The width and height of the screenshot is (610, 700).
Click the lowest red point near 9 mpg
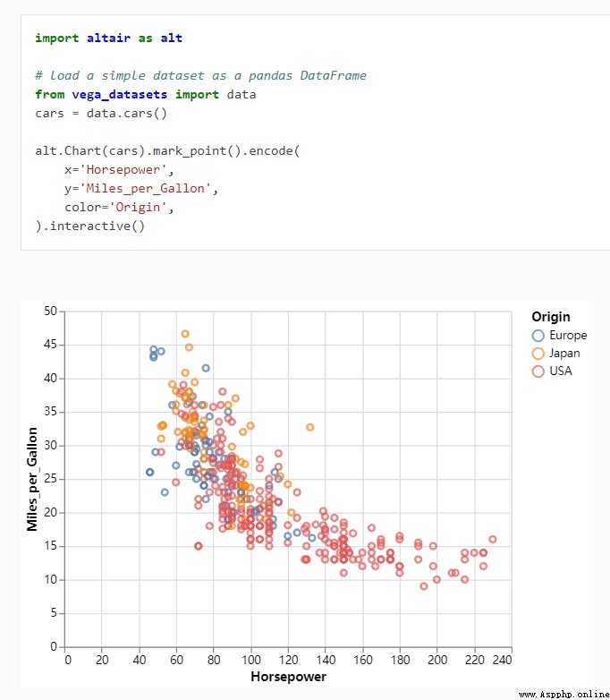(424, 586)
